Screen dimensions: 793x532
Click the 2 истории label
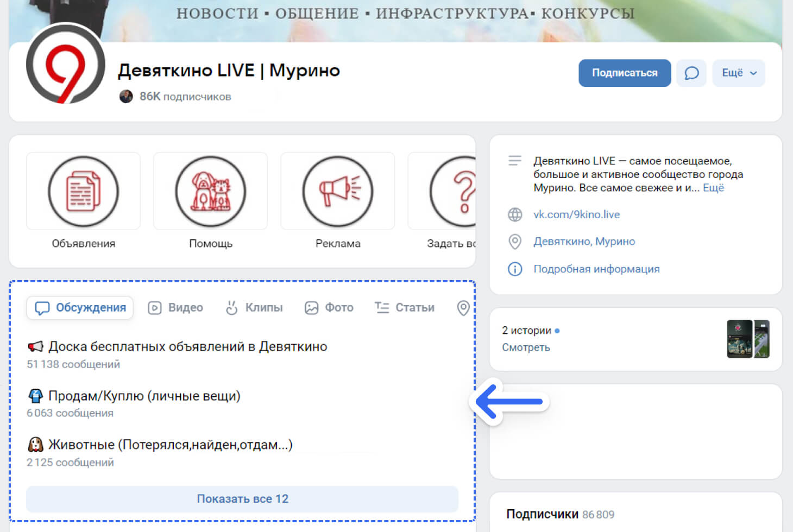526,331
